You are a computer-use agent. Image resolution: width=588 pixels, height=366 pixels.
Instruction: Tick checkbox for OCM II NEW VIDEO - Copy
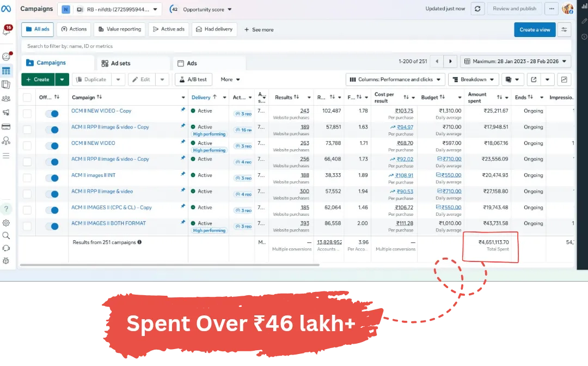tap(27, 113)
